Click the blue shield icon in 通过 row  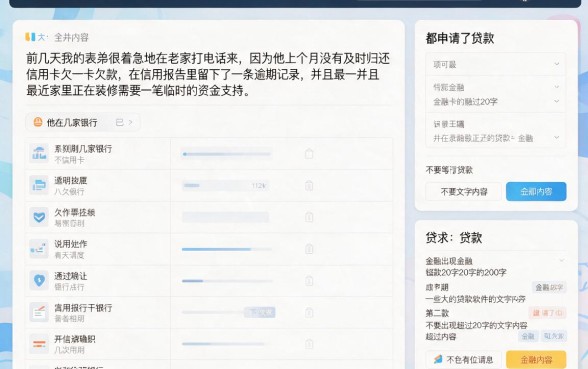click(39, 280)
